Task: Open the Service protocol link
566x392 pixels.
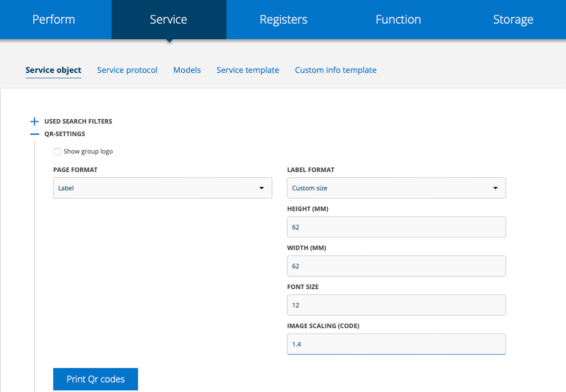Action: [x=127, y=70]
